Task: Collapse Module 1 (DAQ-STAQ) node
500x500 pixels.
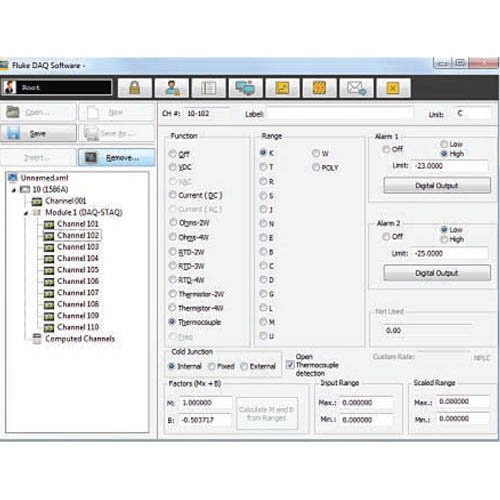Action: point(26,213)
